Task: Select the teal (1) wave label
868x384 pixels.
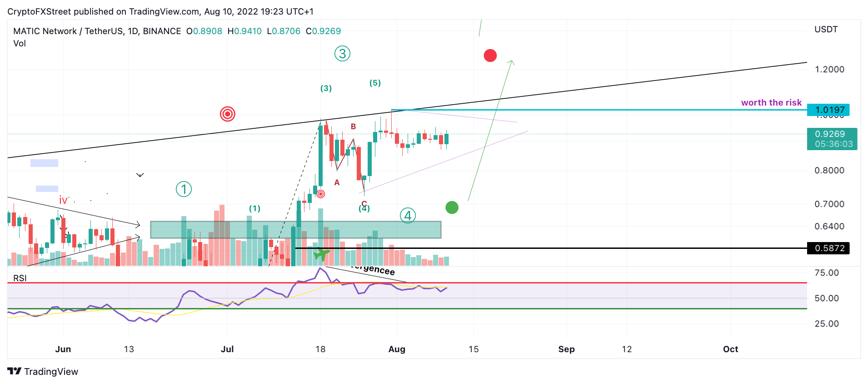Action: [x=254, y=208]
